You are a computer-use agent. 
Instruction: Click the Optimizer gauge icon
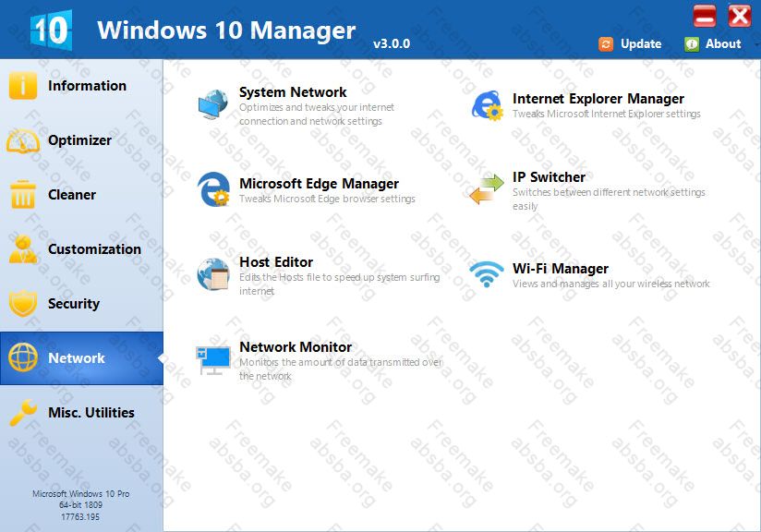coord(22,140)
